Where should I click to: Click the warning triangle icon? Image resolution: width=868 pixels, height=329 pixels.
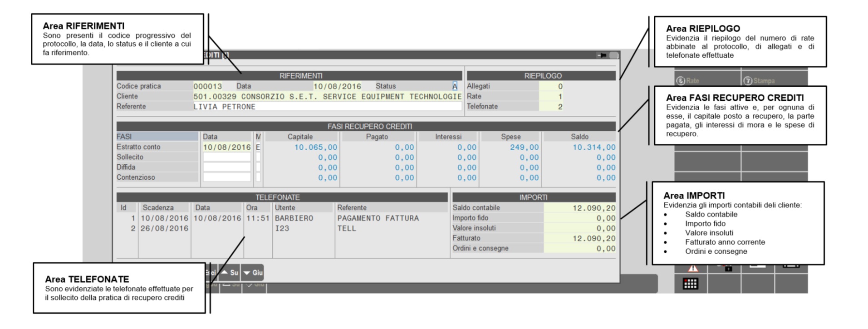point(692,268)
